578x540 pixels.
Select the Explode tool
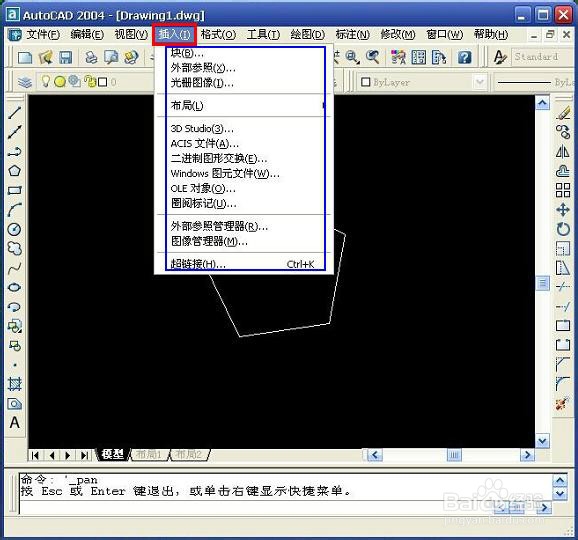562,403
